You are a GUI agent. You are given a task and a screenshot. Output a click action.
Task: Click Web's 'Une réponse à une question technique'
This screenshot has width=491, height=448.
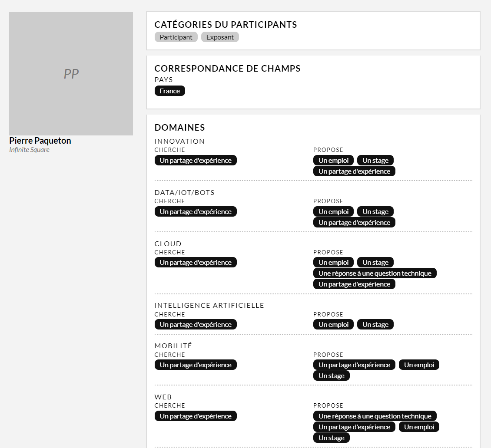[375, 416]
